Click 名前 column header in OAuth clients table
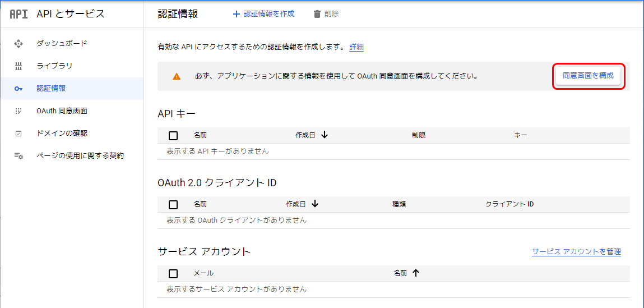This screenshot has height=308, width=644. tap(200, 204)
